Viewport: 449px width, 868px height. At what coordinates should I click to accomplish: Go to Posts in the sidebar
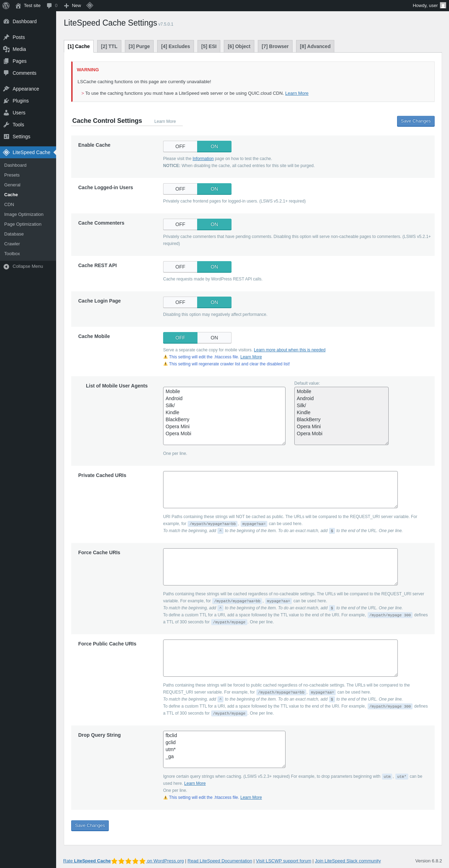tap(28, 37)
